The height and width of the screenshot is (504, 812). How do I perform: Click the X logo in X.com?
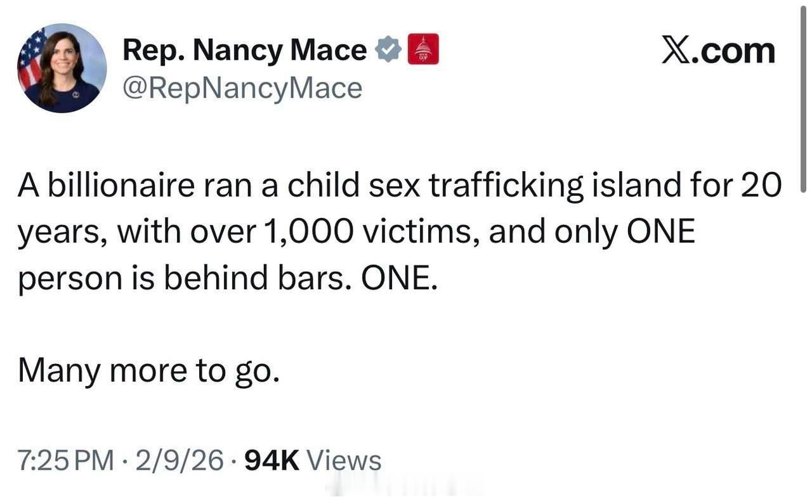click(676, 49)
